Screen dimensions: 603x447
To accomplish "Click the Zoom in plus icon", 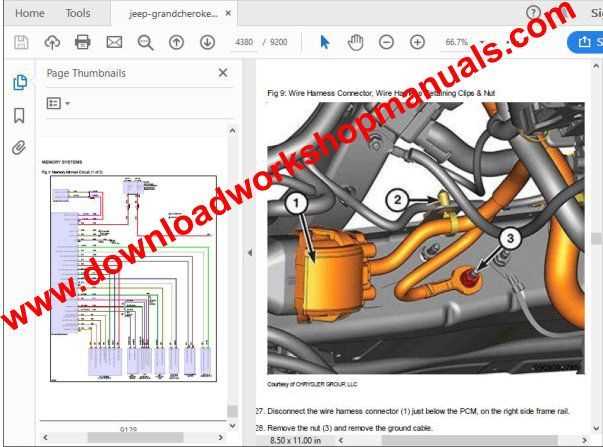I will point(418,42).
